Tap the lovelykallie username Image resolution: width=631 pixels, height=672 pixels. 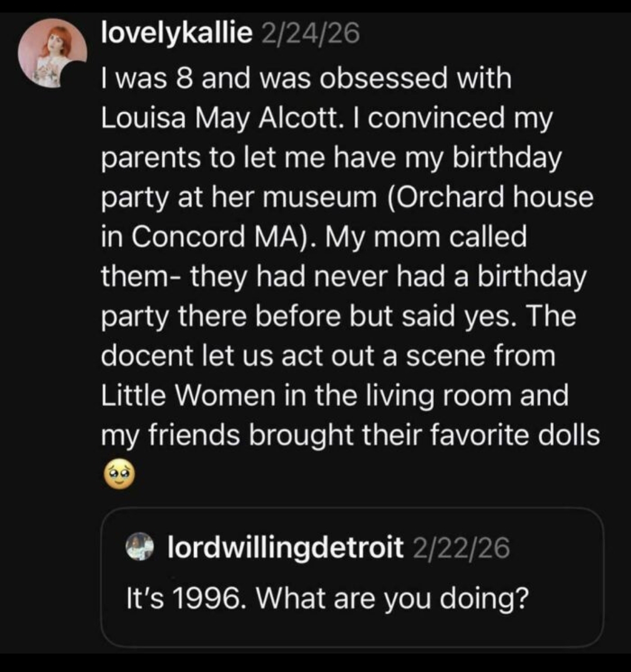click(176, 33)
